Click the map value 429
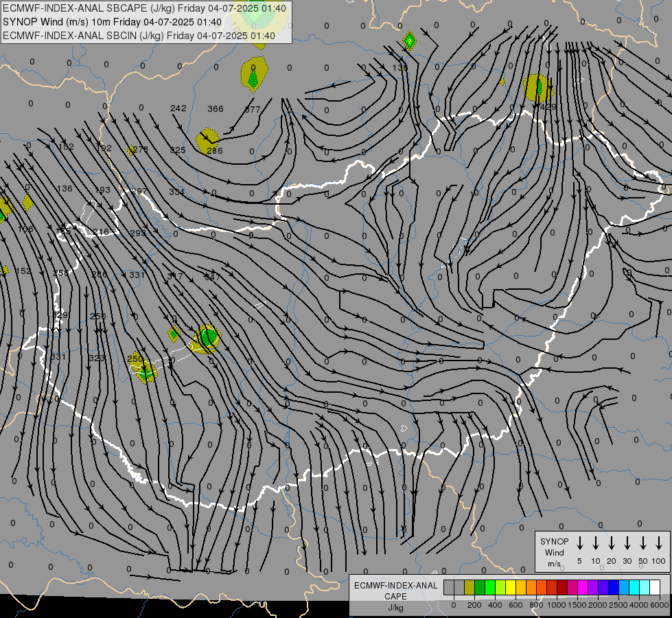This screenshot has width=672, height=618. point(548,106)
